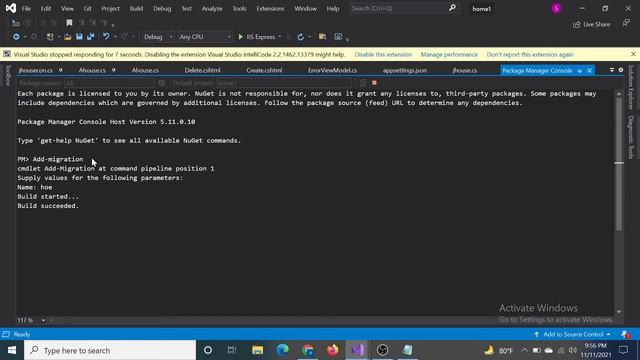Toggle the pin on jhousecon.cs tab
The image size is (640, 360).
click(60, 70)
